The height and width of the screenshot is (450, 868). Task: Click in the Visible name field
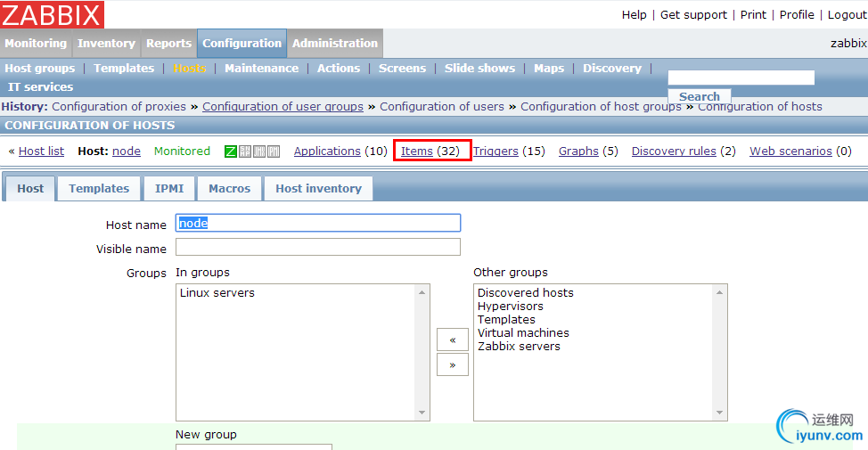(x=318, y=247)
